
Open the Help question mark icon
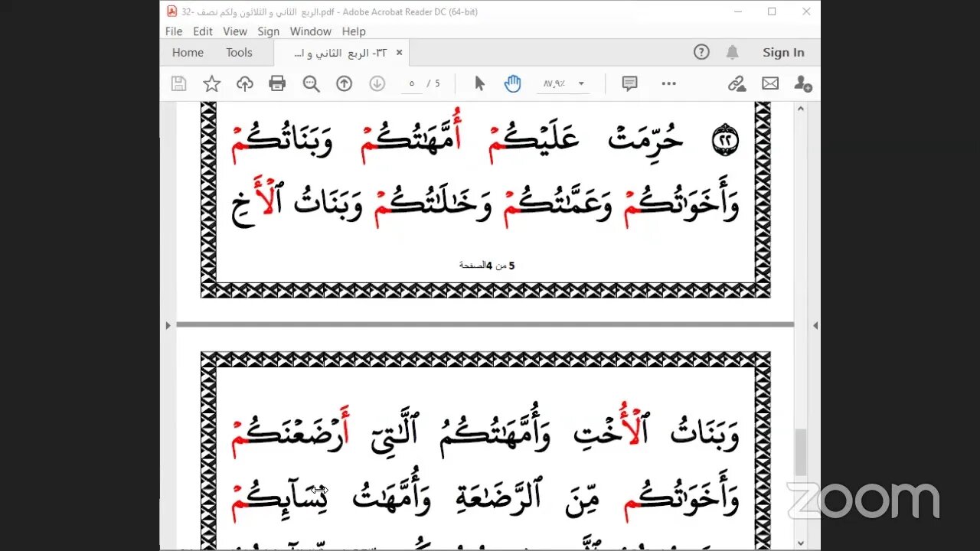[x=701, y=52]
